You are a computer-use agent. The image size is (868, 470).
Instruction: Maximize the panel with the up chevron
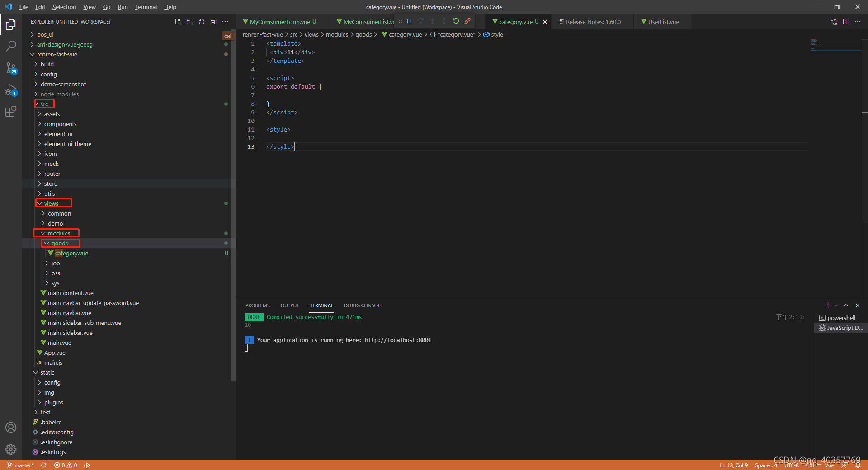click(846, 305)
